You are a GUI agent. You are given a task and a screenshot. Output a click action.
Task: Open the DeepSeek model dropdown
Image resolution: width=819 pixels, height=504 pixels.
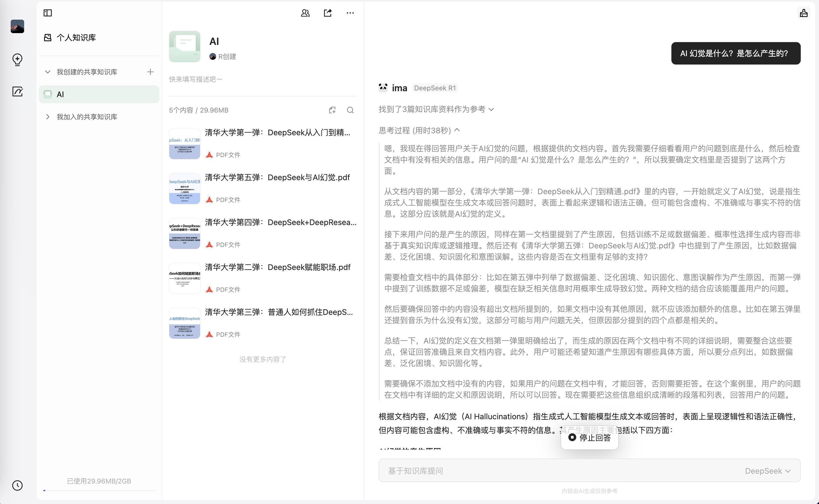767,471
